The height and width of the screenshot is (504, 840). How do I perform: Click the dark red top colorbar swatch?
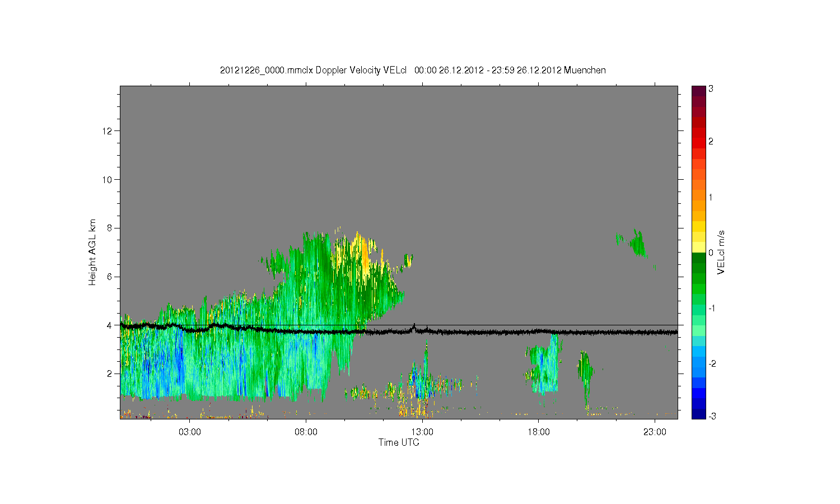698,91
